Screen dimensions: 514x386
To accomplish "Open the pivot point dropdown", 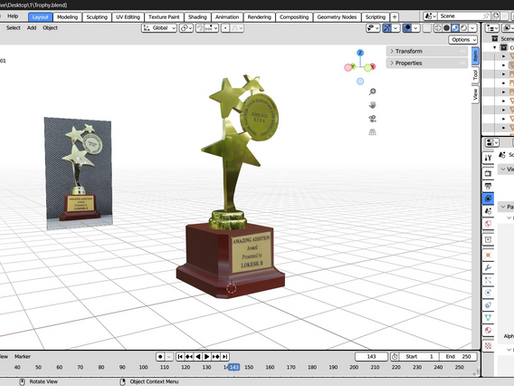I will point(186,28).
